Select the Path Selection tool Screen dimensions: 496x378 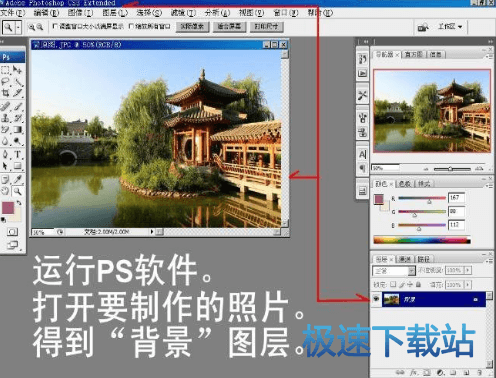[x=5, y=166]
